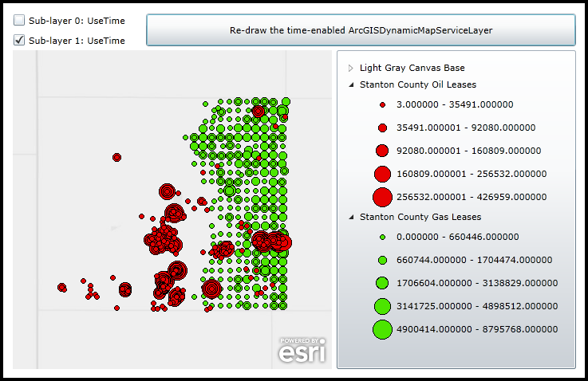Image resolution: width=588 pixels, height=381 pixels.
Task: Select the Stanton County Oil Leases layer name
Action: [x=418, y=84]
